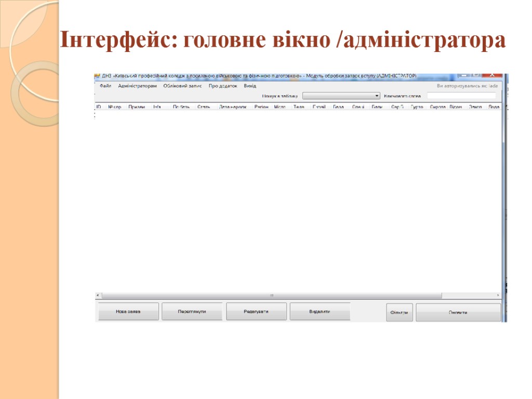The image size is (532, 399).
Task: Open the Файл menu
Action: pos(105,86)
